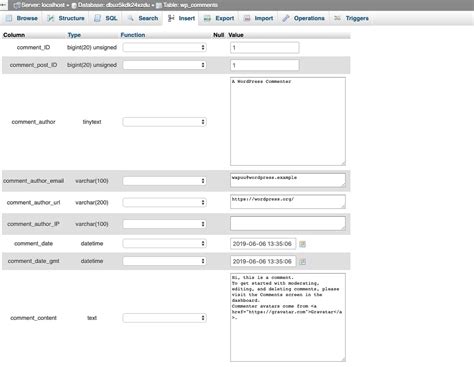Image resolution: width=474 pixels, height=367 pixels.
Task: Open calendar picker for comment_date_gmt
Action: [x=302, y=262]
